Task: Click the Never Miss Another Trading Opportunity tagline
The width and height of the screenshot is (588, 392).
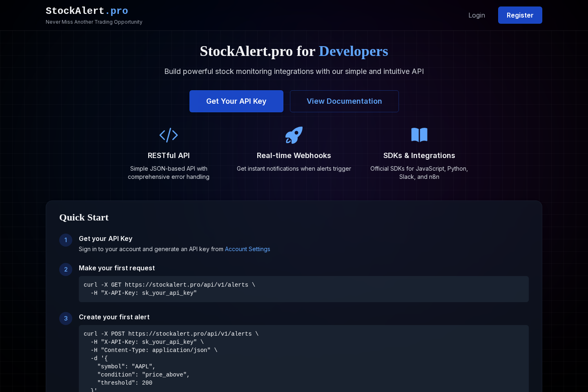Action: [94, 22]
